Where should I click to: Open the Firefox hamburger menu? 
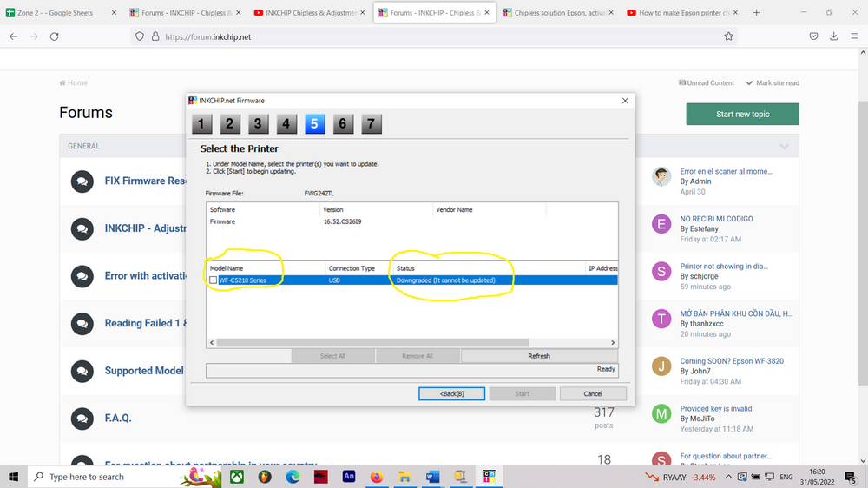tap(854, 36)
